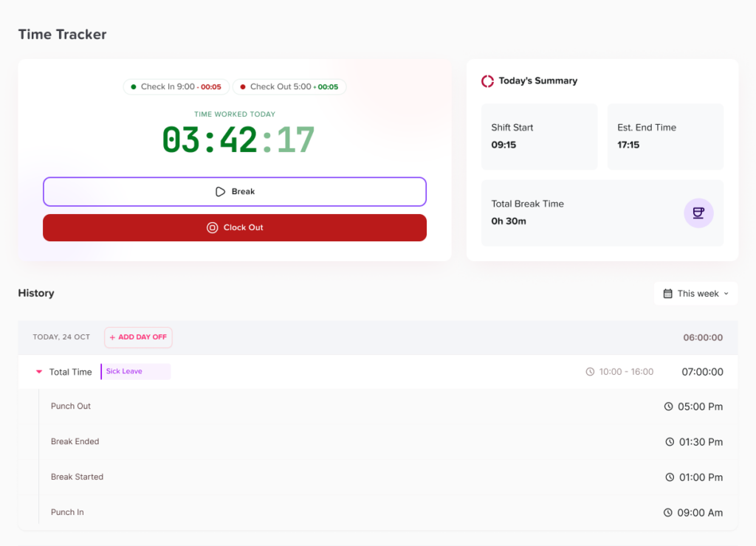This screenshot has width=756, height=546.
Task: Open the This week dropdown
Action: pos(695,294)
